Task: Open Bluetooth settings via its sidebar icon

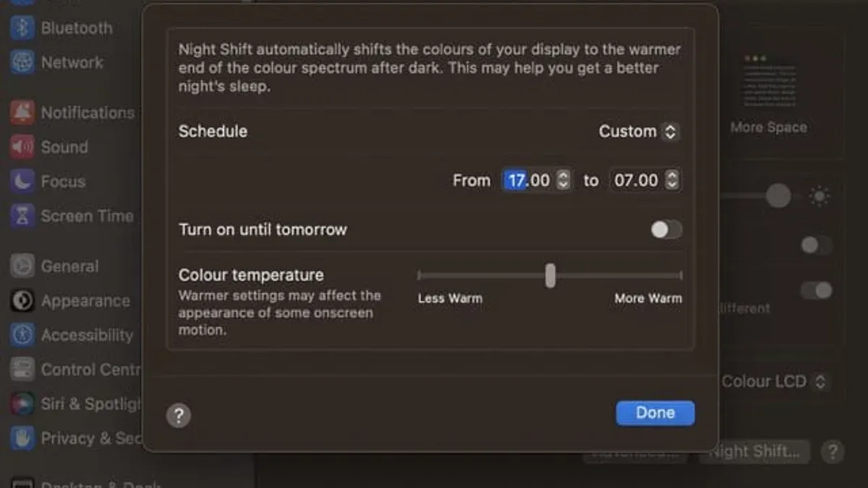Action: coord(22,28)
